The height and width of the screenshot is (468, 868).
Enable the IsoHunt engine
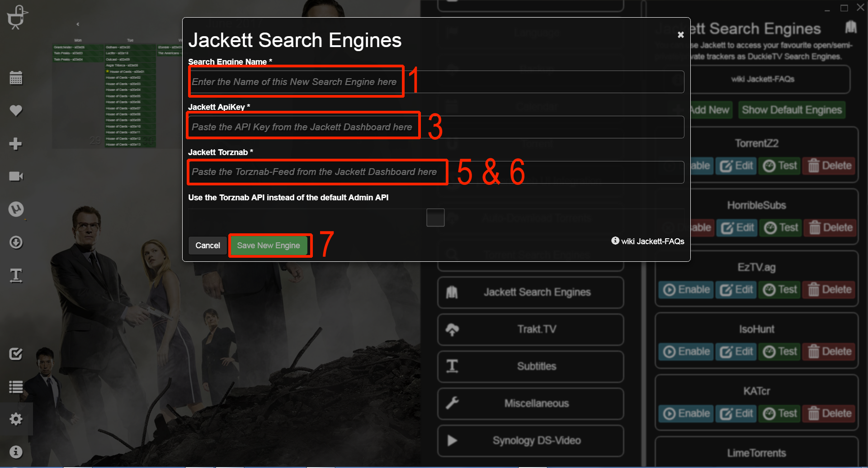(687, 352)
